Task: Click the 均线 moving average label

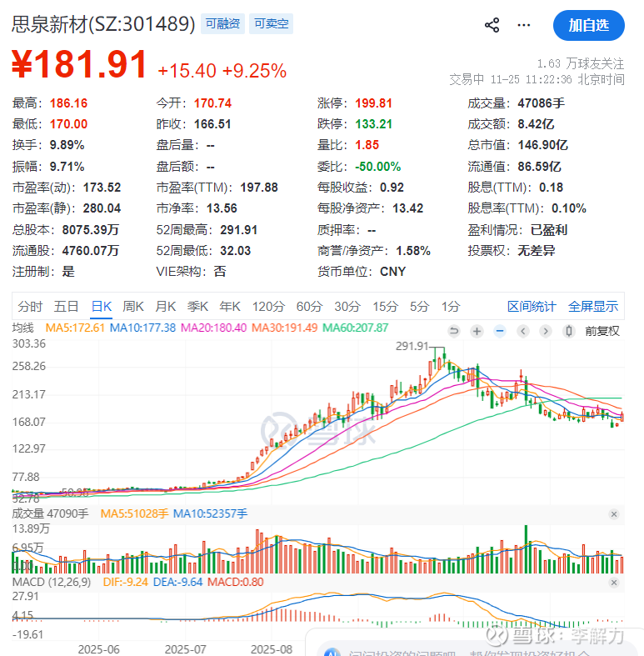Action: click(x=23, y=328)
